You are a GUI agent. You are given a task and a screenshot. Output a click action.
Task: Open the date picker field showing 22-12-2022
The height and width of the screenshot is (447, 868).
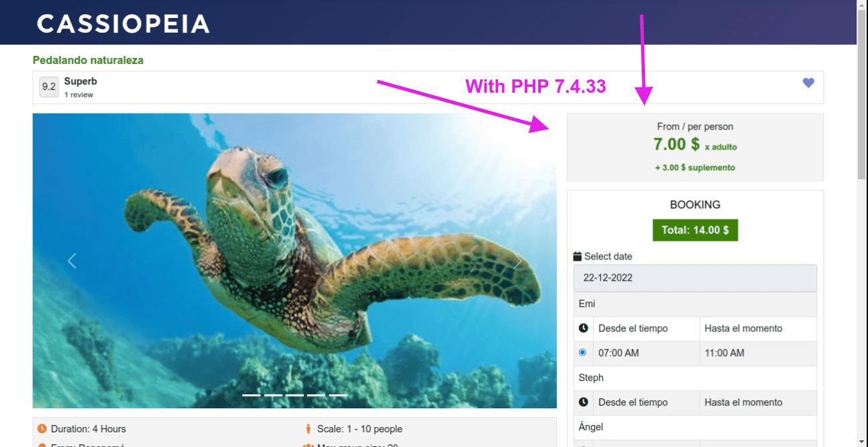pyautogui.click(x=694, y=278)
